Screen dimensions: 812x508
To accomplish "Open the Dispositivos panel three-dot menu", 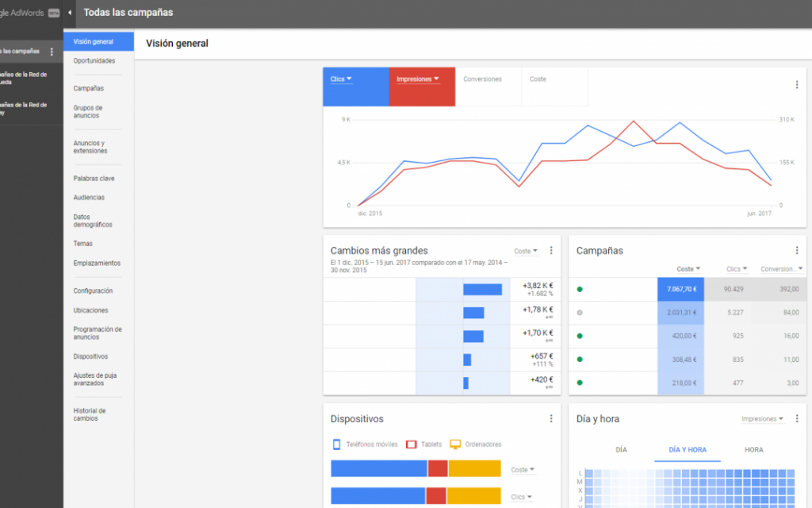I will coord(551,418).
